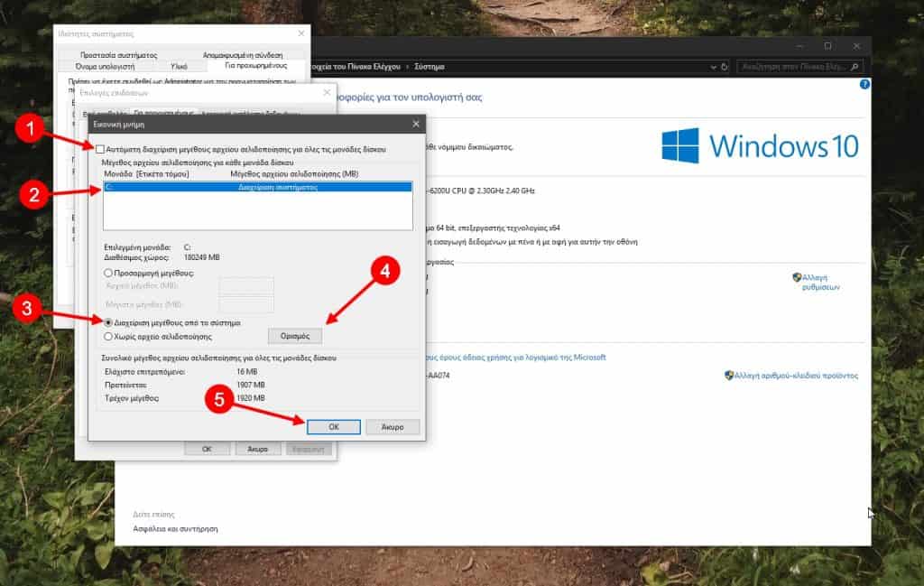Close the Εικονική μνήμη dialog
This screenshot has width=924, height=586.
415,124
